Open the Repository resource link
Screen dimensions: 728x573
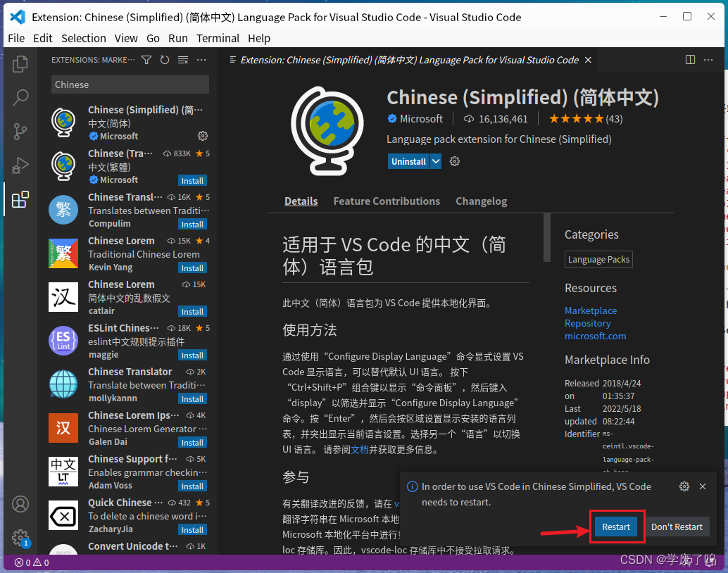pyautogui.click(x=587, y=323)
